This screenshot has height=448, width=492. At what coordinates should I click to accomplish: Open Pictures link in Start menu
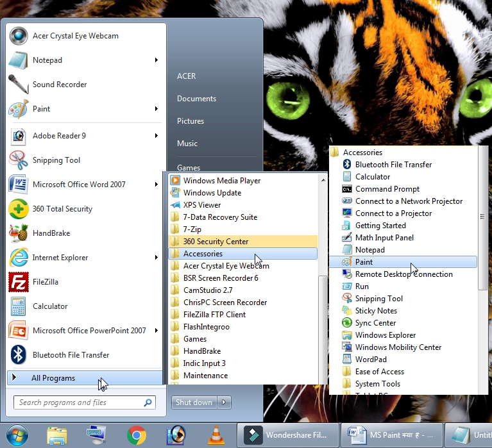point(190,121)
